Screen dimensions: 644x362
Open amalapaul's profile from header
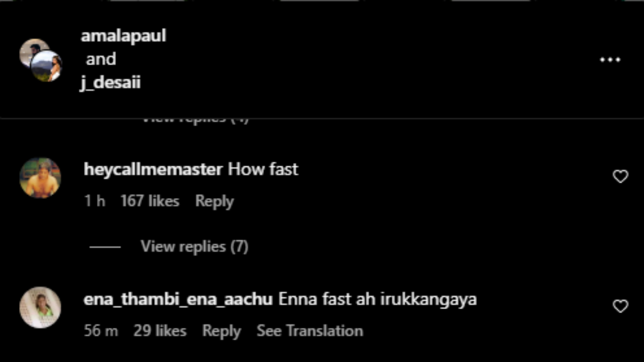pos(123,36)
